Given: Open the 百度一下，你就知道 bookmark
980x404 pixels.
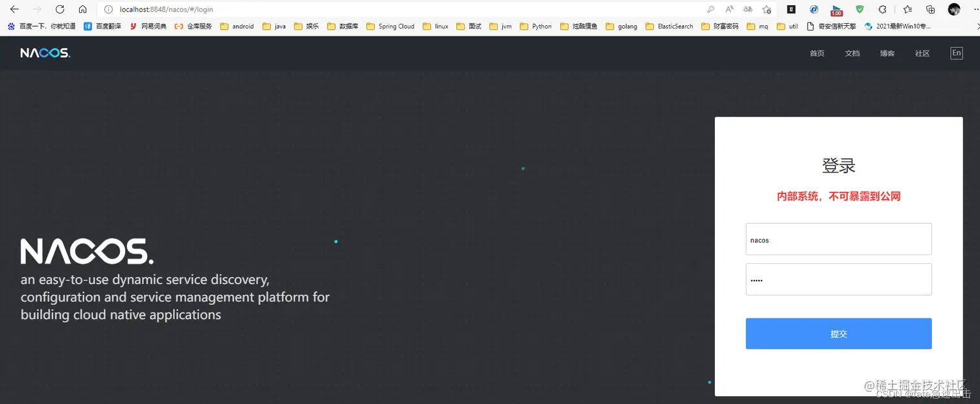Looking at the screenshot, I should point(41,27).
